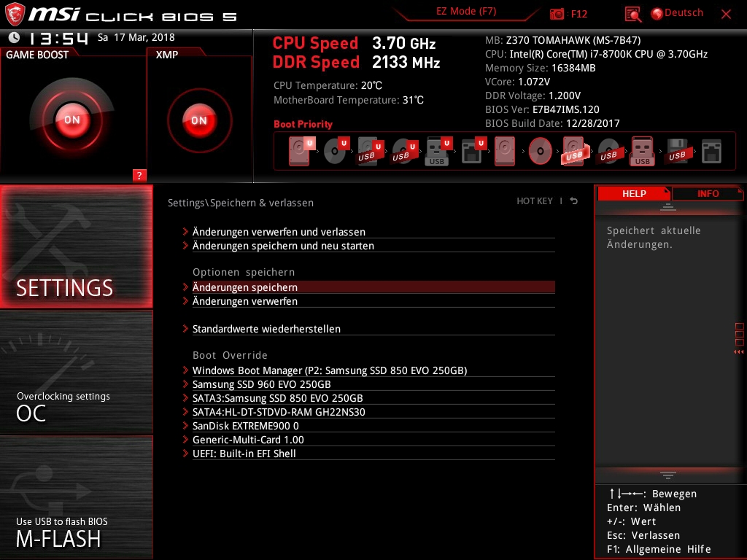This screenshot has height=560, width=747.
Task: Click the UEFI USB CD/DVD boot icon
Action: [405, 151]
